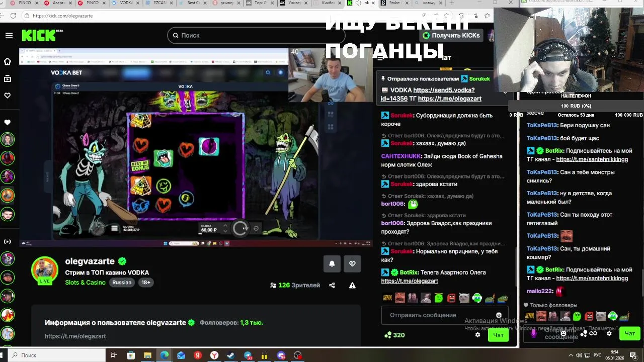Screen dimensions: 644x362
Task: Insert the angry red face emote
Action: [451, 298]
